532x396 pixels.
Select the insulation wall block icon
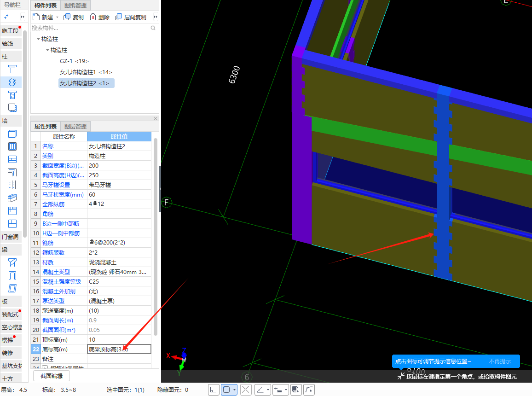pyautogui.click(x=12, y=198)
